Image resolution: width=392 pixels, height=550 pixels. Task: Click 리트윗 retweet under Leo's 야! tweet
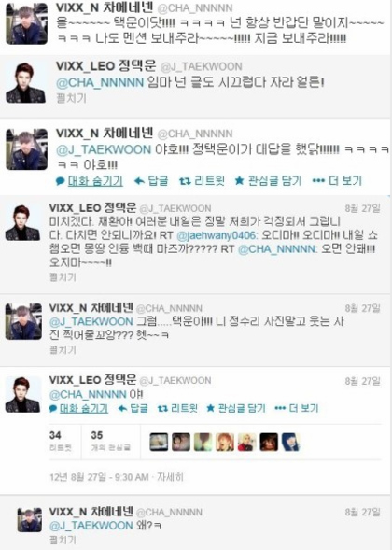[x=177, y=408]
